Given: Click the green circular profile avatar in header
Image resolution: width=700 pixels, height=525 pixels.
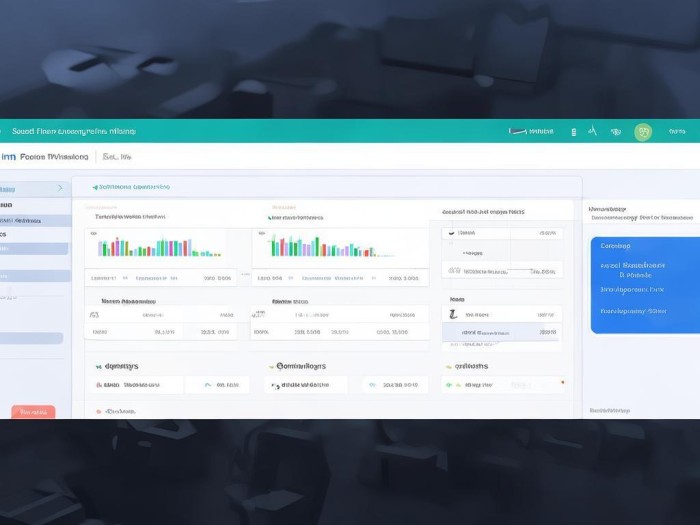Looking at the screenshot, I should pyautogui.click(x=643, y=131).
